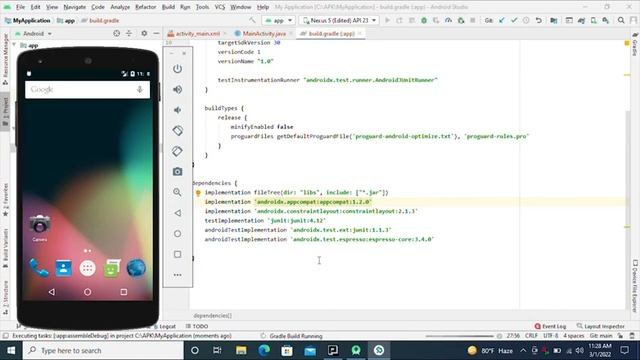Open the Android project view dropdown
This screenshot has width=640, height=360.
click(x=33, y=33)
